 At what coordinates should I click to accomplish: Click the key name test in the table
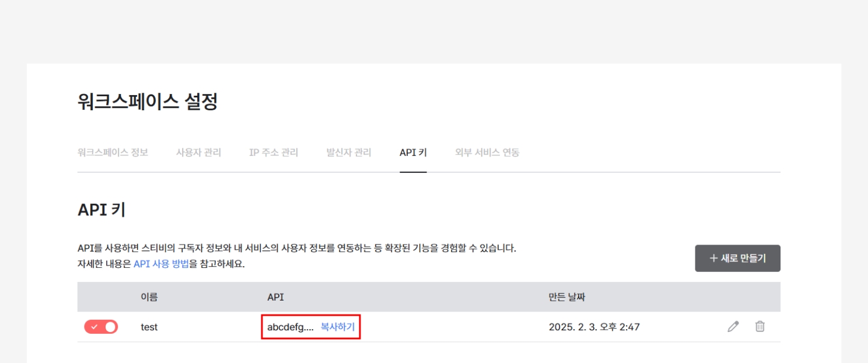pyautogui.click(x=149, y=327)
